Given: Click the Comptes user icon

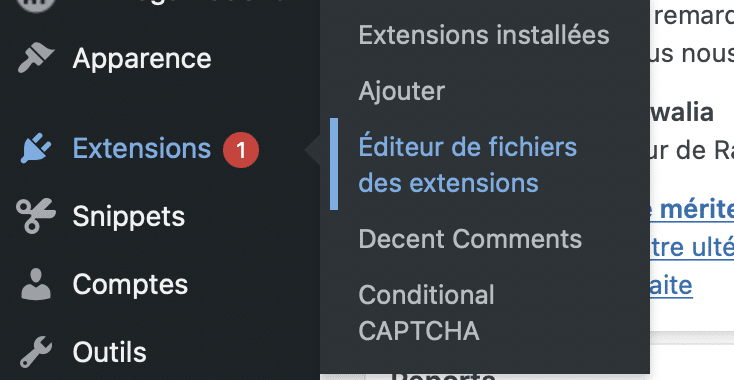Looking at the screenshot, I should point(36,284).
